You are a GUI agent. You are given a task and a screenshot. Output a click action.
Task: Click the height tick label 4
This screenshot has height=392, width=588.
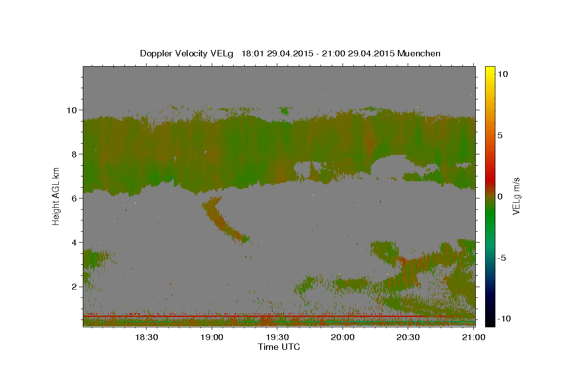click(x=75, y=242)
